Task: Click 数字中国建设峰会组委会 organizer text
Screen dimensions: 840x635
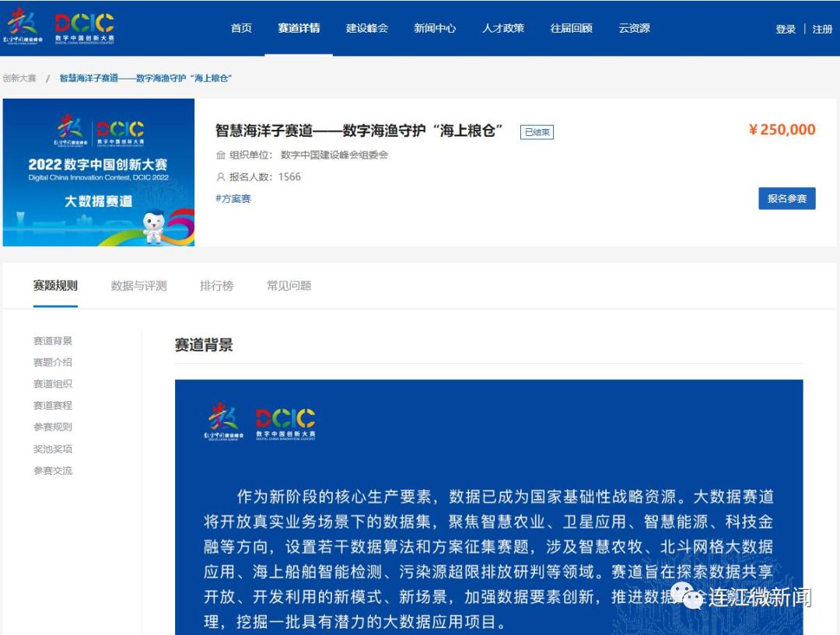Action: [x=334, y=155]
